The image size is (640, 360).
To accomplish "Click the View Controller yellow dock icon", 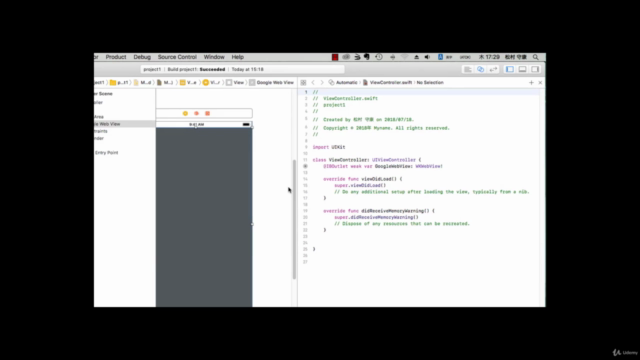I will coord(185,113).
